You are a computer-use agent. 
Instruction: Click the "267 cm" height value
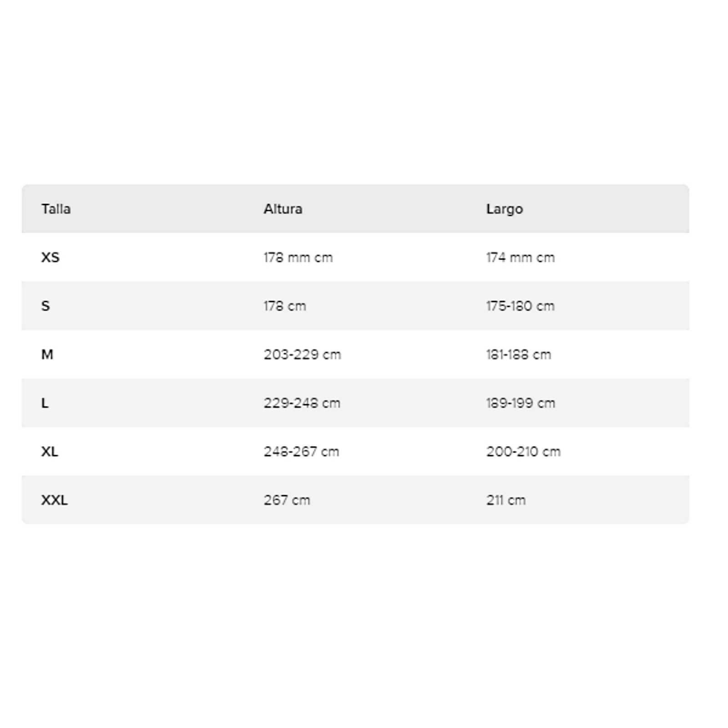[287, 500]
